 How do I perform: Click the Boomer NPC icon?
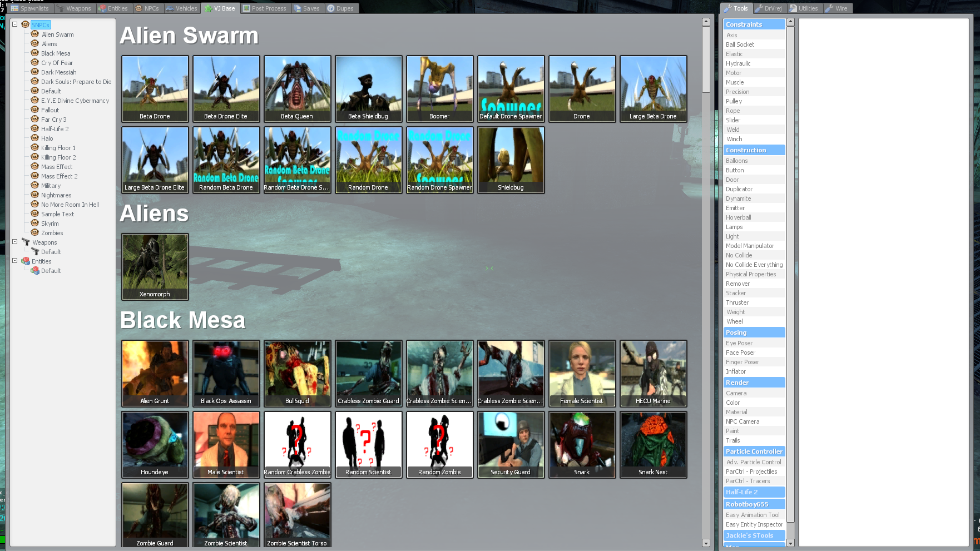pos(440,89)
